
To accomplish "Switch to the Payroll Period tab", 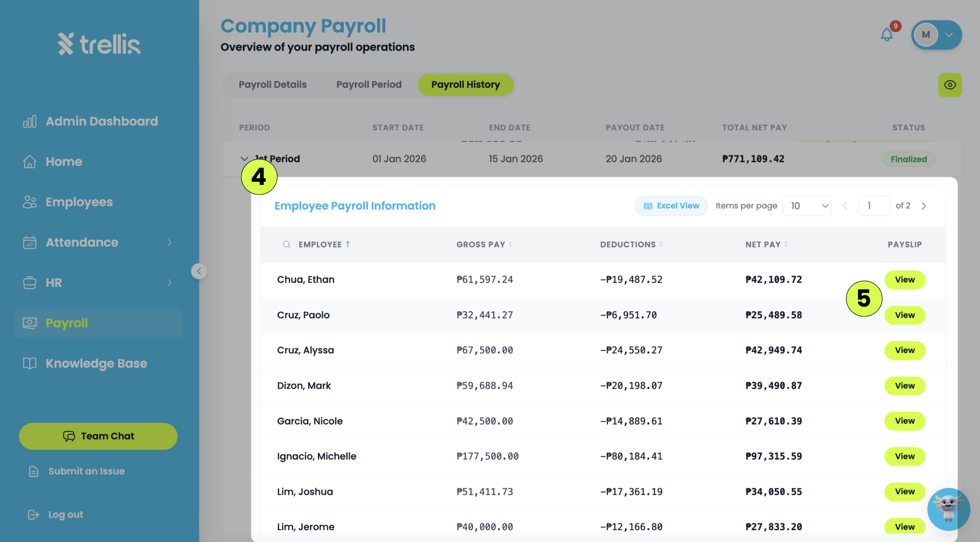I will (x=369, y=85).
